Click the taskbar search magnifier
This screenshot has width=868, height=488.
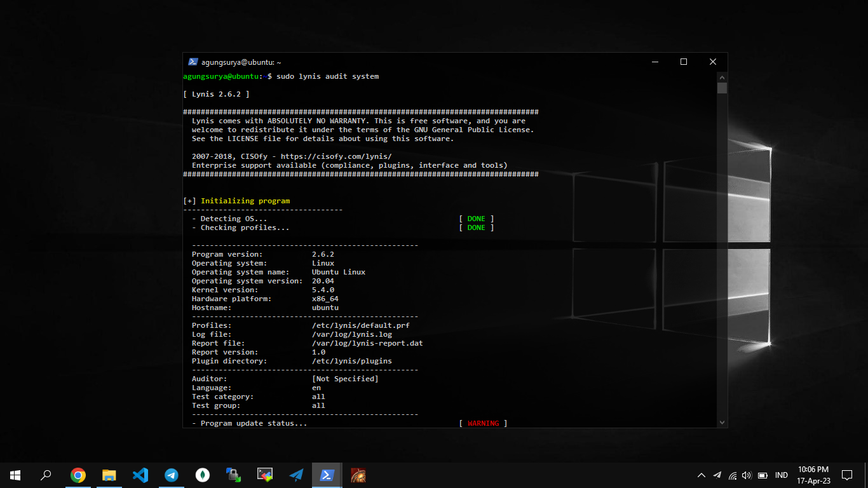pyautogui.click(x=46, y=475)
